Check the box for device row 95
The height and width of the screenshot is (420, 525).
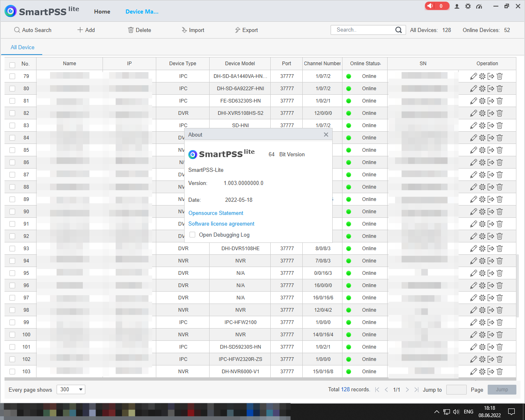pyautogui.click(x=12, y=273)
